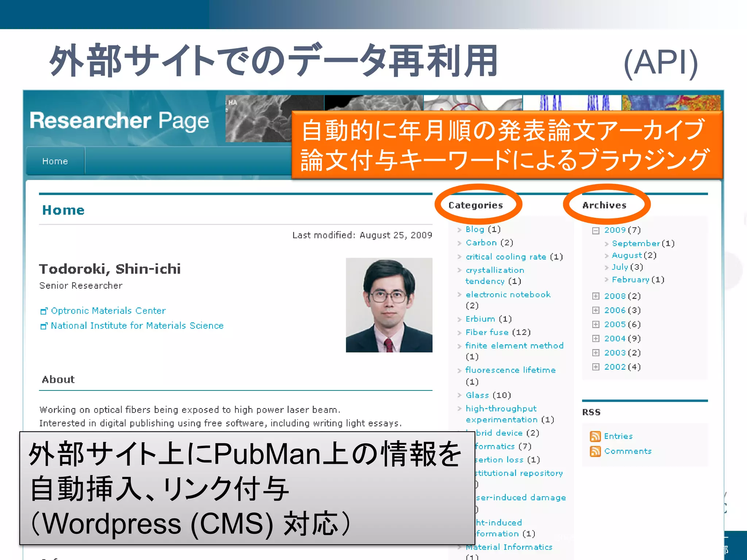Open the Carbon category

481,243
